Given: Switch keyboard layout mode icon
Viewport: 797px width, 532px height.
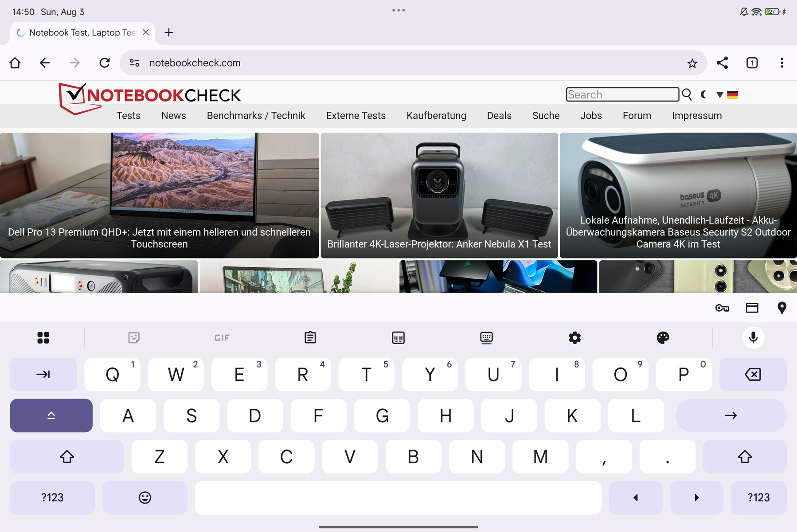Looking at the screenshot, I should 487,338.
